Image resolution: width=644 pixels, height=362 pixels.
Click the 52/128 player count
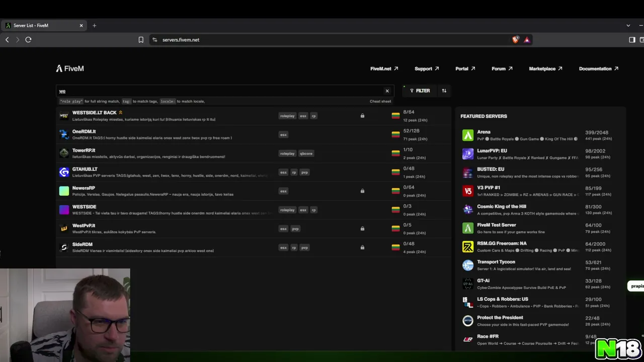coord(412,131)
